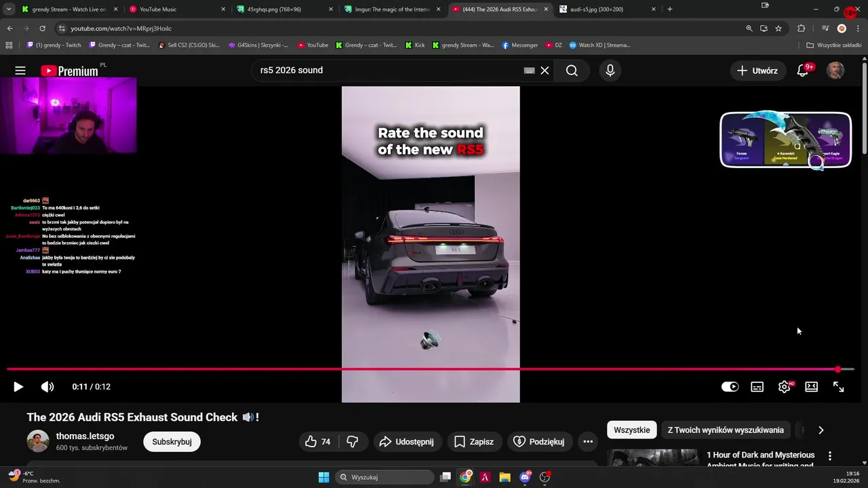The width and height of the screenshot is (868, 488).
Task: Switch to the Imgur tab
Action: (392, 9)
